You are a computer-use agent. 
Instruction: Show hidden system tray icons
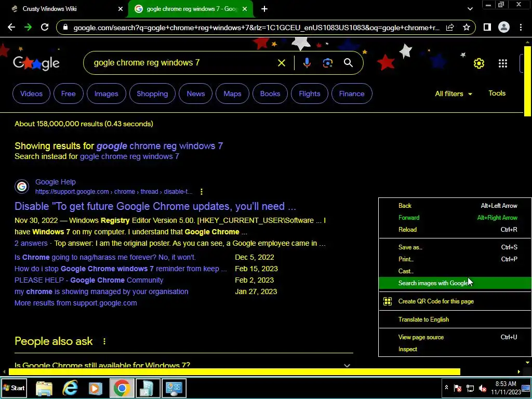[446, 388]
